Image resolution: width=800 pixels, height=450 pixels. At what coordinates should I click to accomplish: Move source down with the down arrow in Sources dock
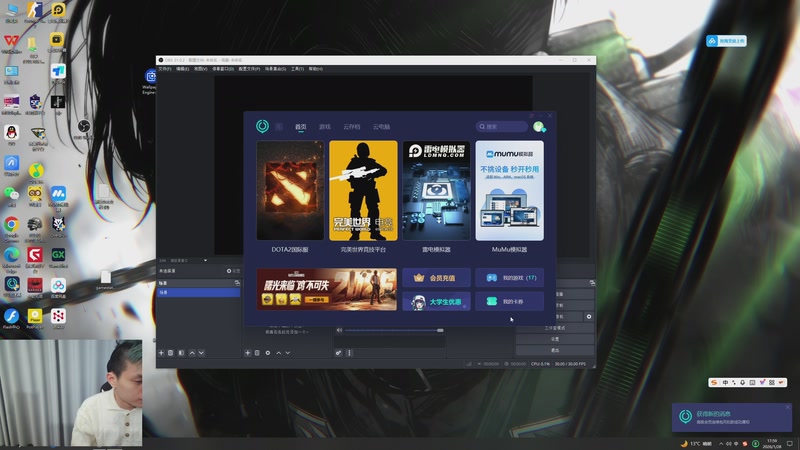(288, 353)
